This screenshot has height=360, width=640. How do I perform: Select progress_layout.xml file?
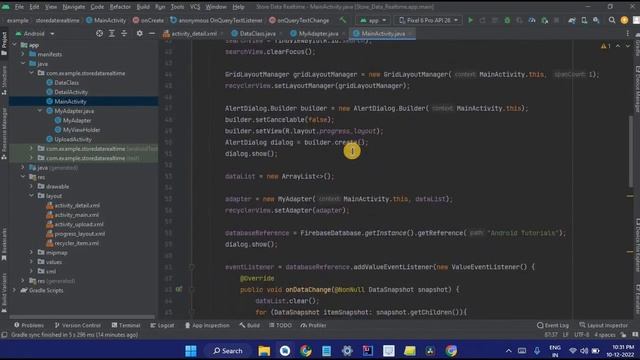pyautogui.click(x=80, y=233)
